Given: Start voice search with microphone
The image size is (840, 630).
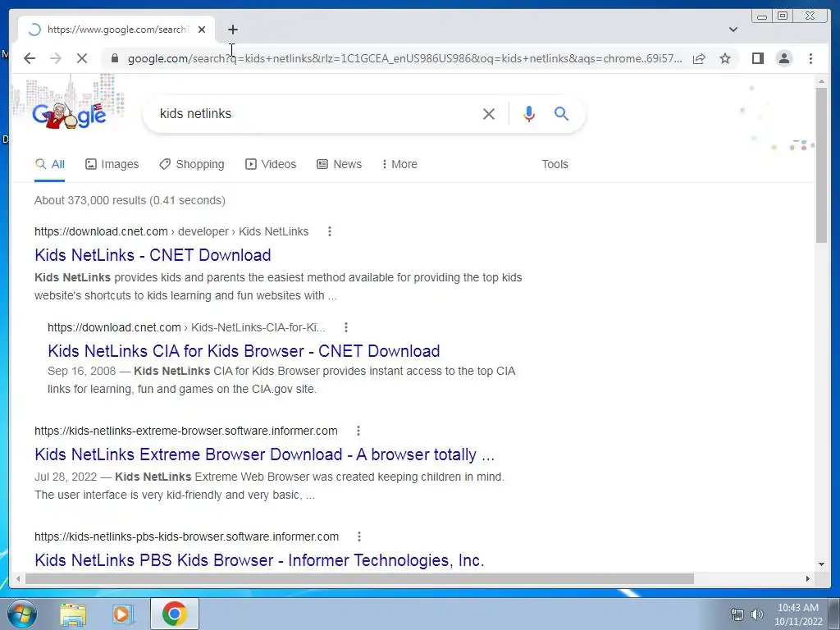Looking at the screenshot, I should point(529,114).
